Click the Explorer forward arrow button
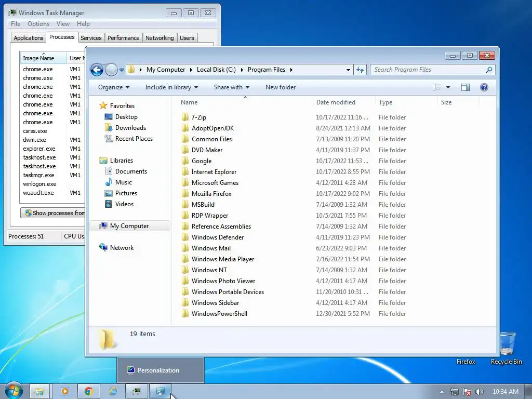The width and height of the screenshot is (532, 399). point(111,70)
